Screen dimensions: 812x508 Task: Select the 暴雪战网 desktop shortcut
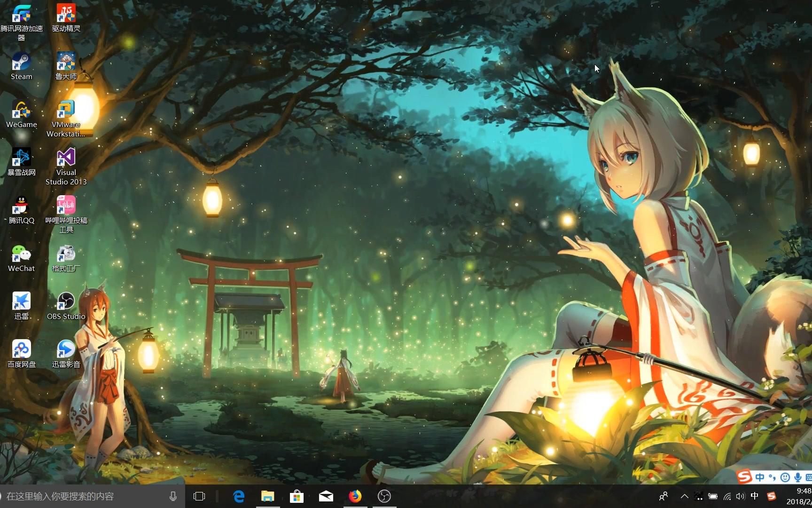click(22, 162)
